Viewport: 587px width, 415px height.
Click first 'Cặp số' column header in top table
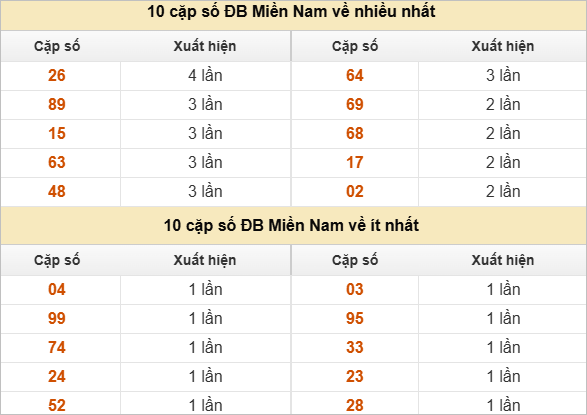click(x=57, y=46)
